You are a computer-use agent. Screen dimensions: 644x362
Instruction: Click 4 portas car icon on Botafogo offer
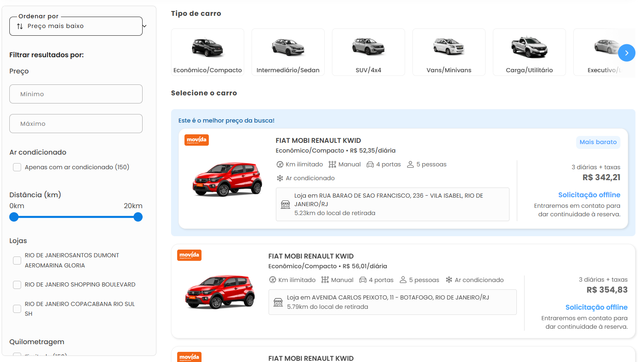click(363, 280)
